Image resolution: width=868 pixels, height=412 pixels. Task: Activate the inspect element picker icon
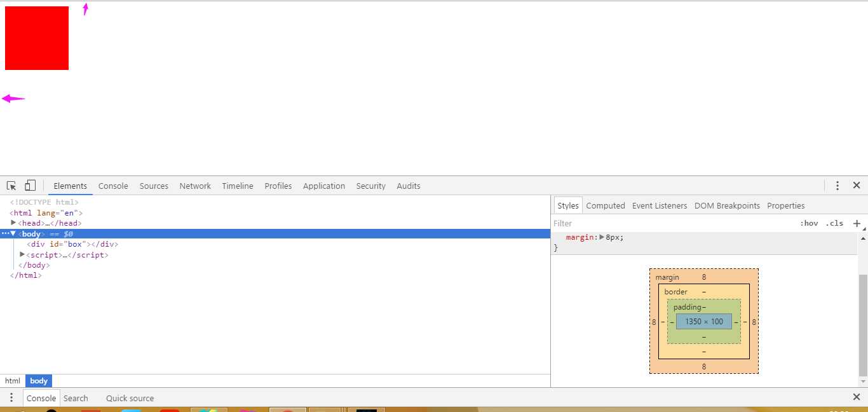point(11,186)
